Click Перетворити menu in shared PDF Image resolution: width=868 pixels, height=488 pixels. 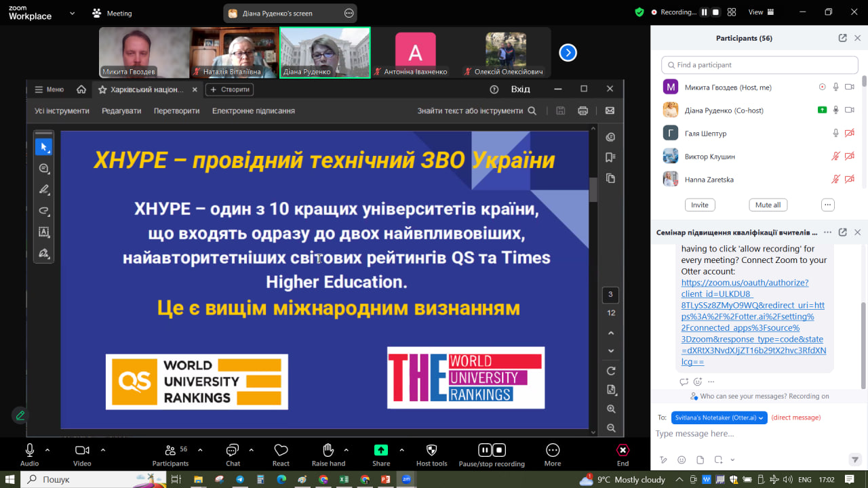click(x=176, y=110)
